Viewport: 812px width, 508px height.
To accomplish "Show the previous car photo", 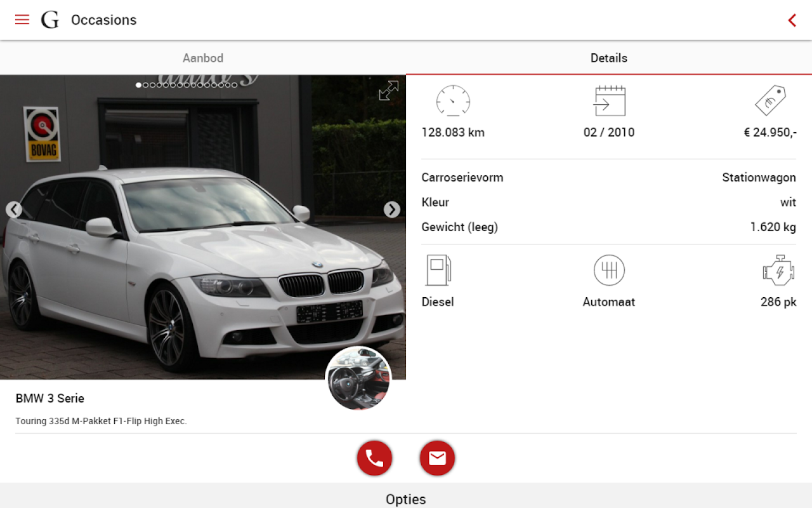I will point(14,210).
